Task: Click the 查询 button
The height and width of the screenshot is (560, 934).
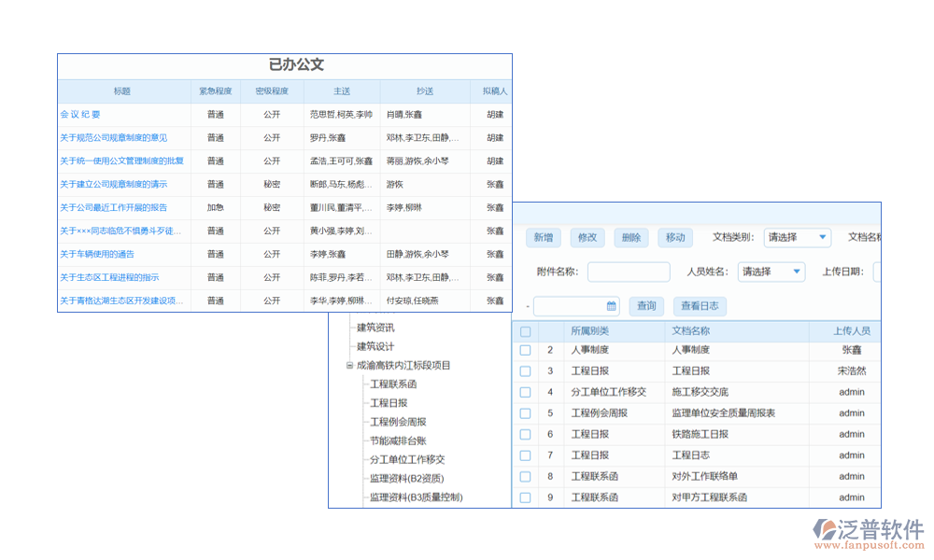Action: tap(646, 306)
